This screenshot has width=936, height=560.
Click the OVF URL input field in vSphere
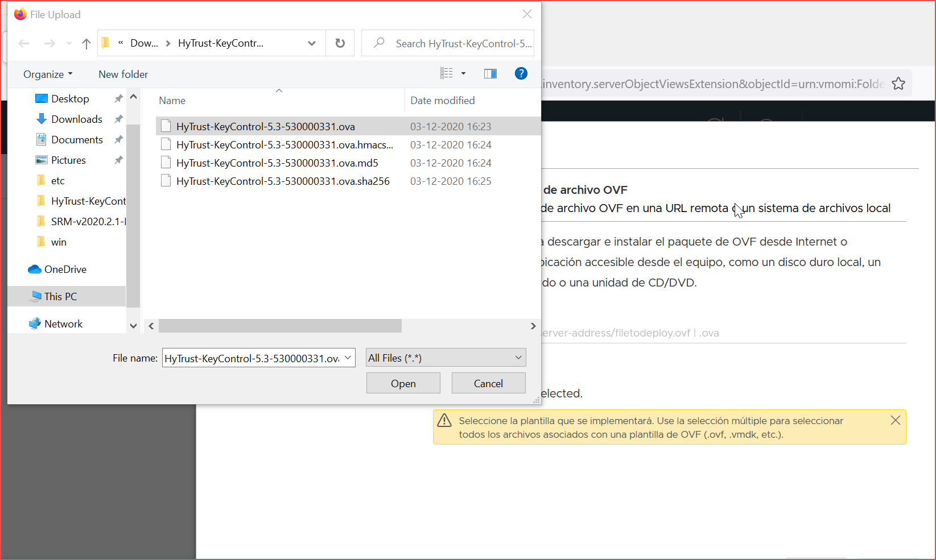click(723, 333)
